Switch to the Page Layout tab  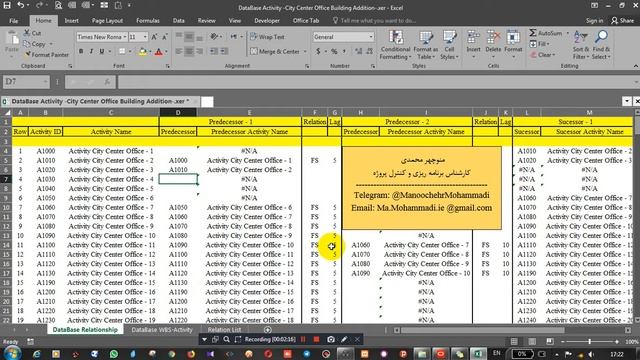(x=107, y=20)
